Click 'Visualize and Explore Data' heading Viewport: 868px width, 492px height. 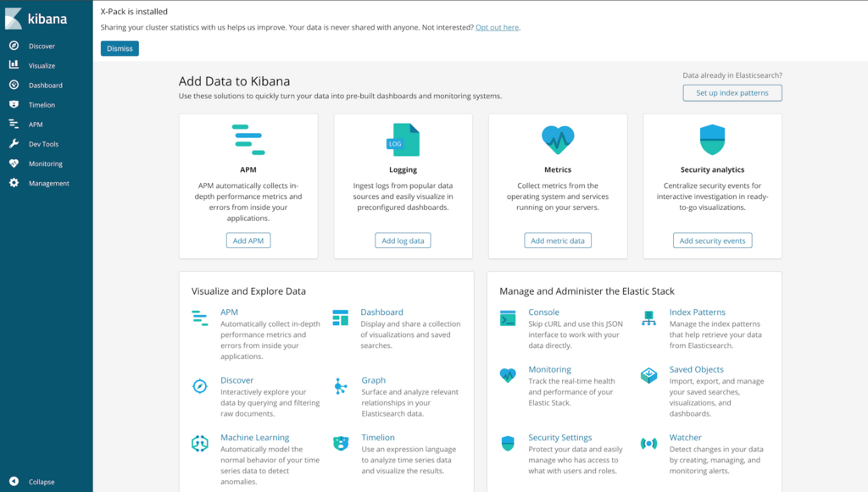248,290
